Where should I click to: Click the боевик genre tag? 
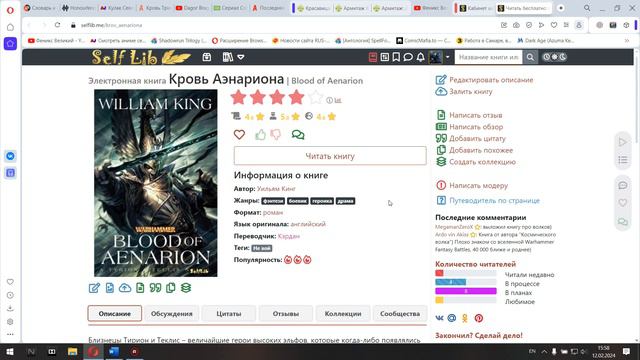pos(298,201)
